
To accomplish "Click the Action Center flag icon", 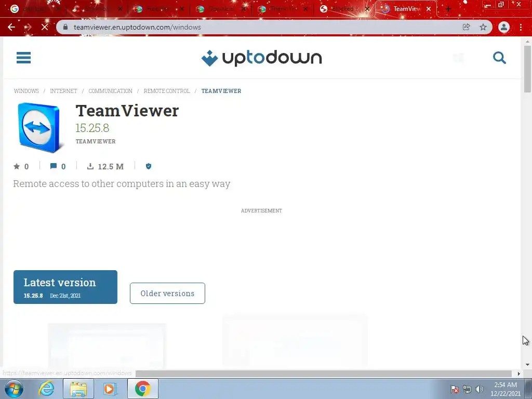I will 455,389.
